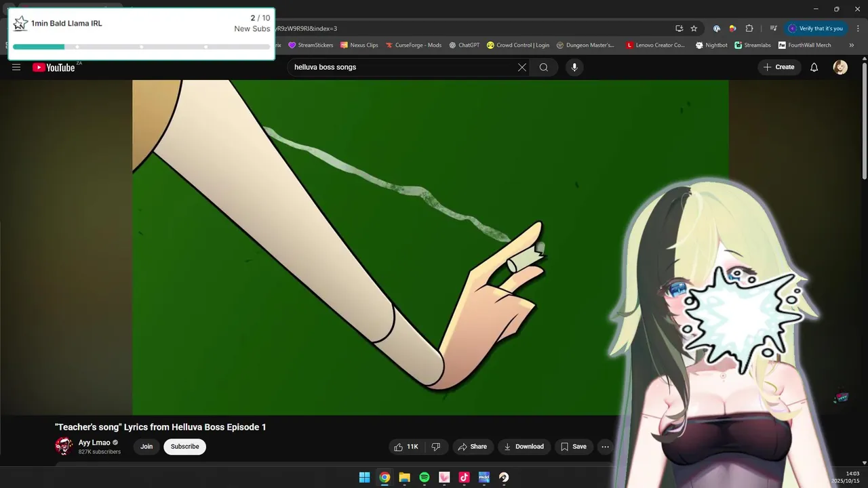The width and height of the screenshot is (868, 488).
Task: Open the FourthWall Merch bookmark
Action: pos(805,45)
